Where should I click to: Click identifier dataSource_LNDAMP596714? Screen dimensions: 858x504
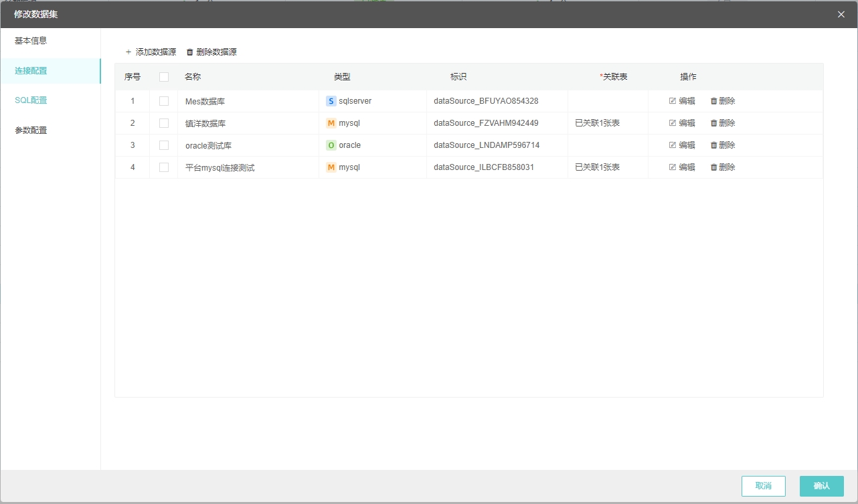tap(487, 145)
